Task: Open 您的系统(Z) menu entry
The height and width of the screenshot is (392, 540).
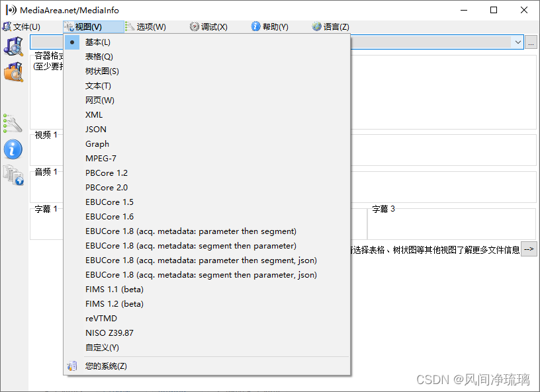Action: point(206,366)
